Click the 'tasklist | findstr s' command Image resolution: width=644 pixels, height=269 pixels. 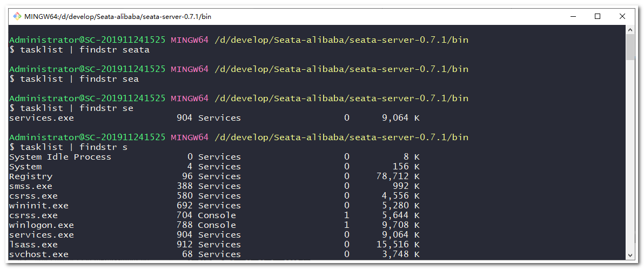point(74,147)
